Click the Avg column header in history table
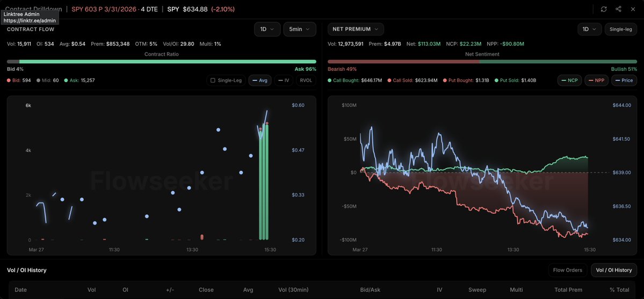 click(248, 290)
